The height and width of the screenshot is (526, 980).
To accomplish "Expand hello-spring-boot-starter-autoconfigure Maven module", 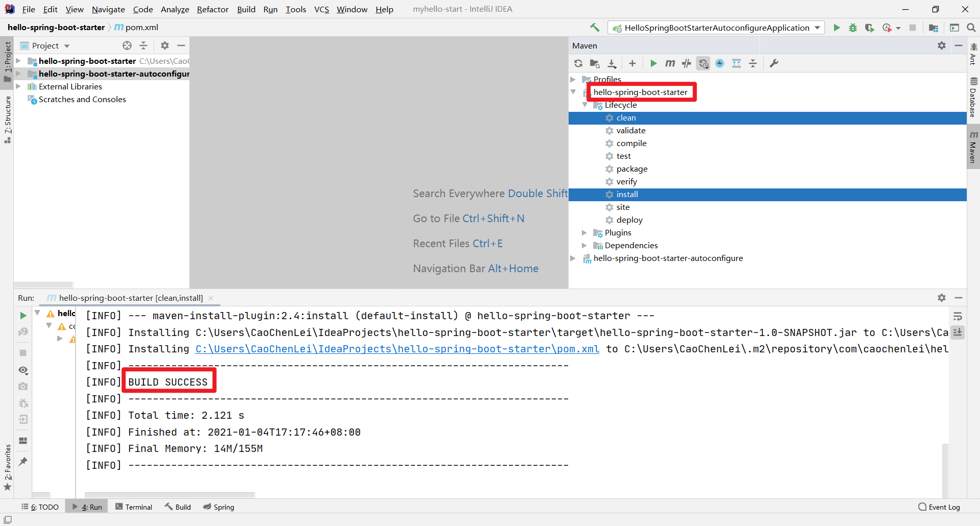I will (x=573, y=258).
